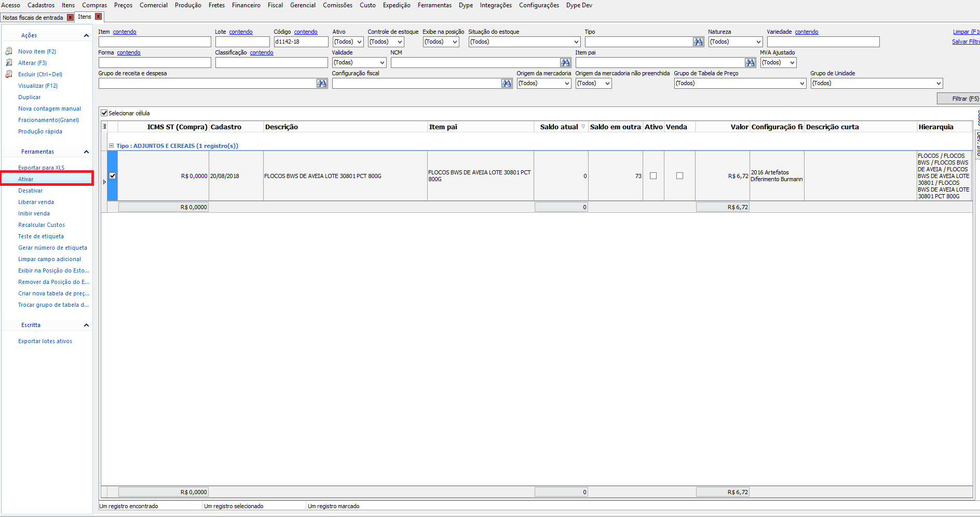Screen dimensions: 980x517
Task: Click Gerar número de etiqueta
Action: click(53, 248)
